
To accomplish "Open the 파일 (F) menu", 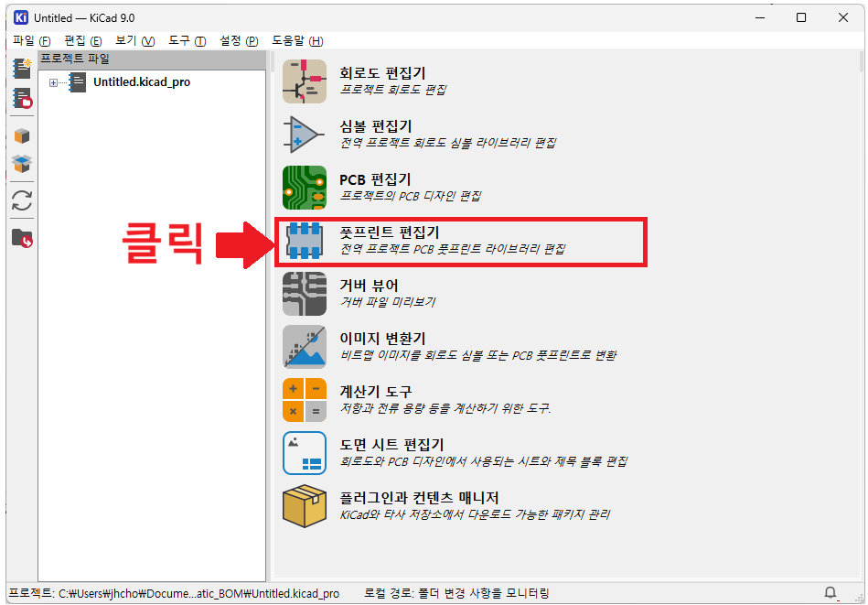I will coord(31,41).
